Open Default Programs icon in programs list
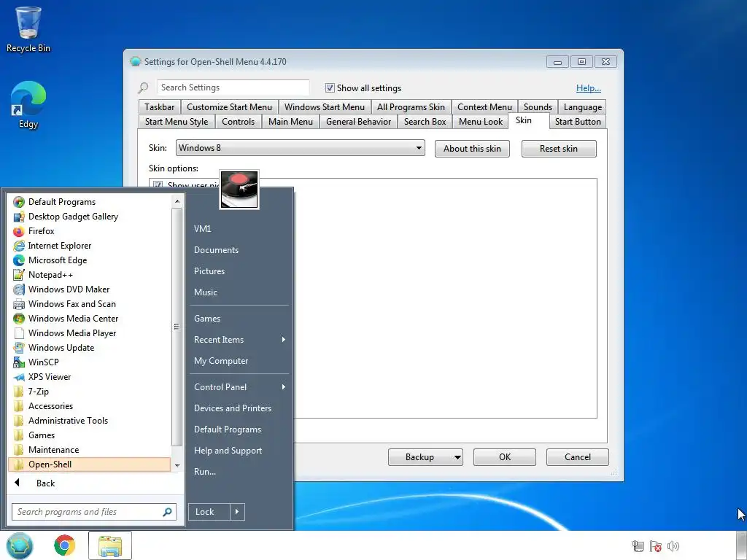 click(18, 202)
